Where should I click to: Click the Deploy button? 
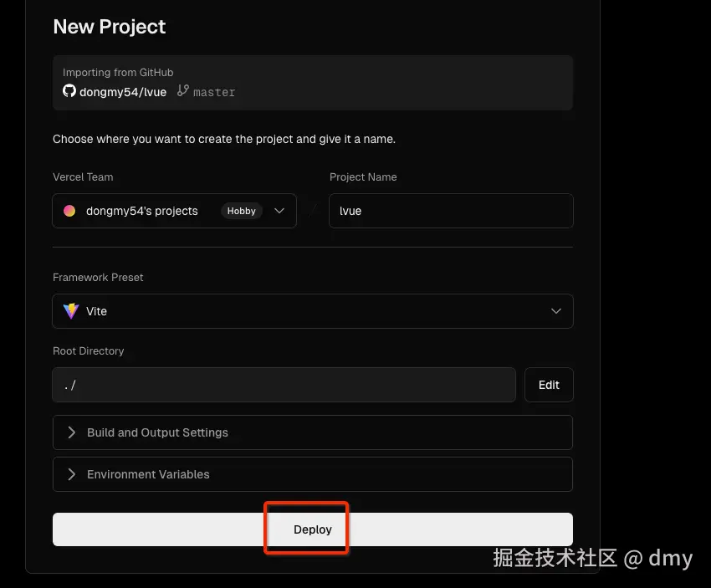(313, 529)
